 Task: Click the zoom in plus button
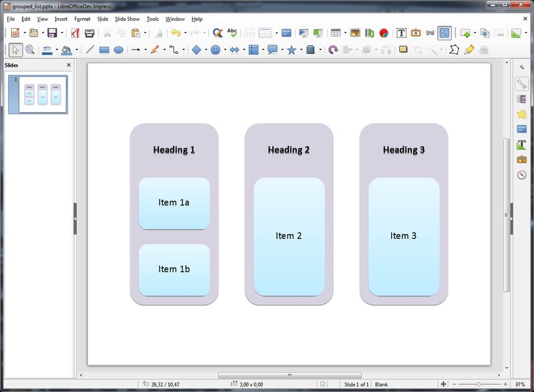coord(505,384)
